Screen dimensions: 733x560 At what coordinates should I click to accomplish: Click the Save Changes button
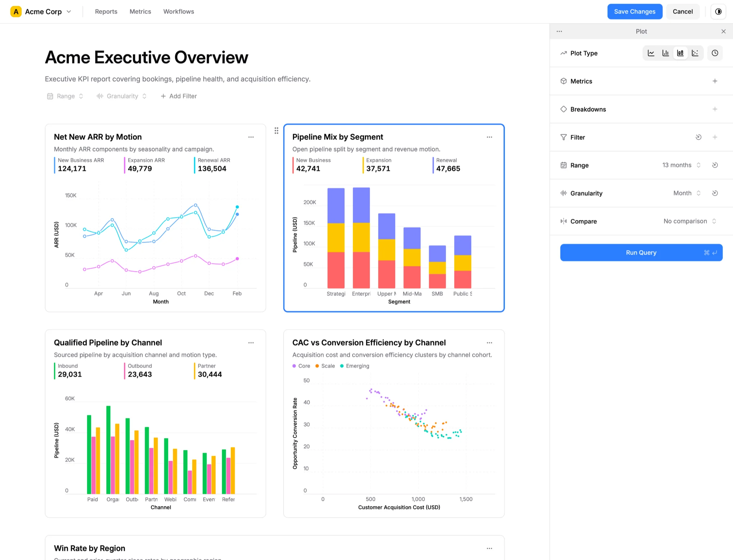point(634,12)
